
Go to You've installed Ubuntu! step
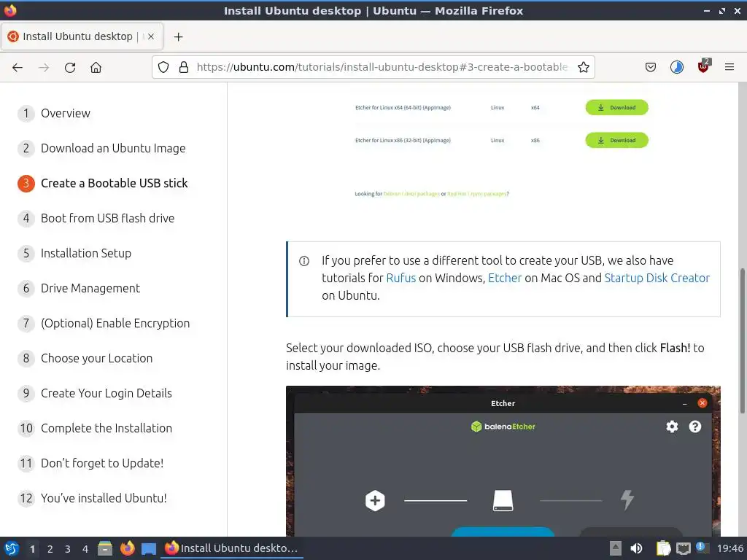104,498
